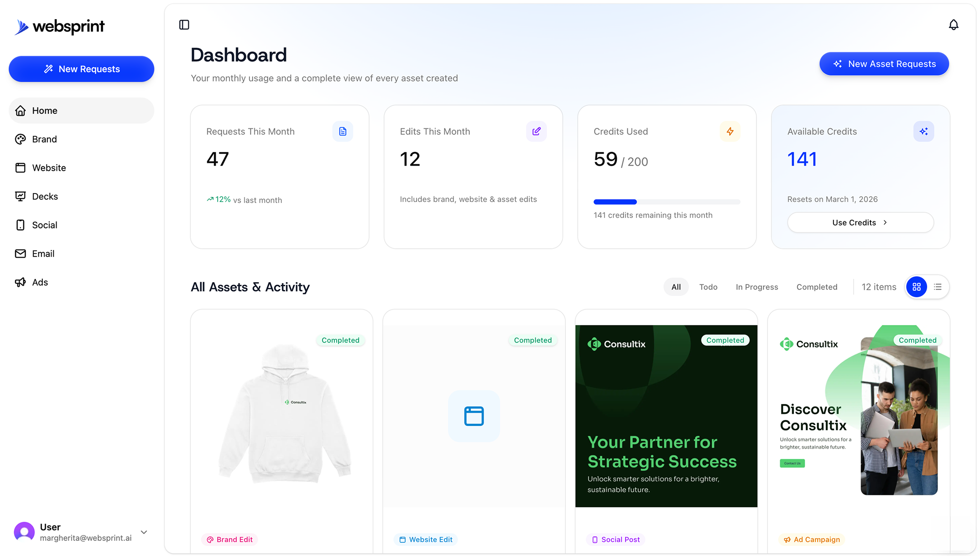Image resolution: width=980 pixels, height=556 pixels.
Task: Enable grid view for assets
Action: (x=917, y=287)
